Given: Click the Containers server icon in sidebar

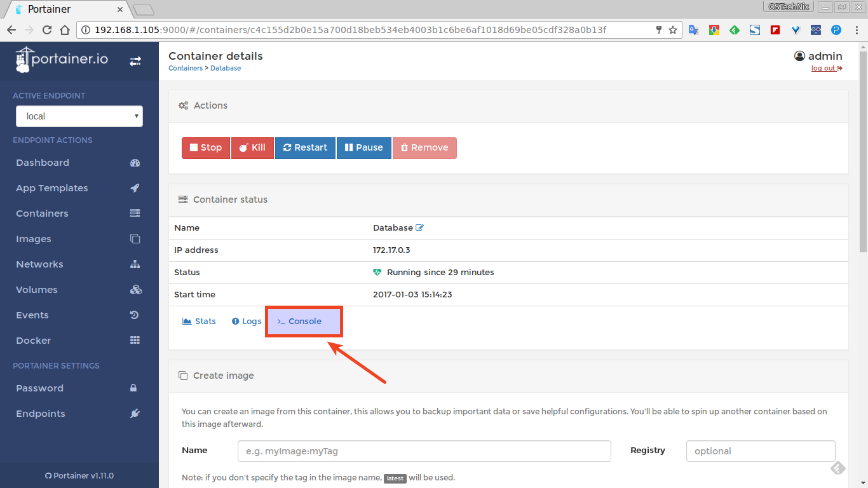Looking at the screenshot, I should (135, 213).
